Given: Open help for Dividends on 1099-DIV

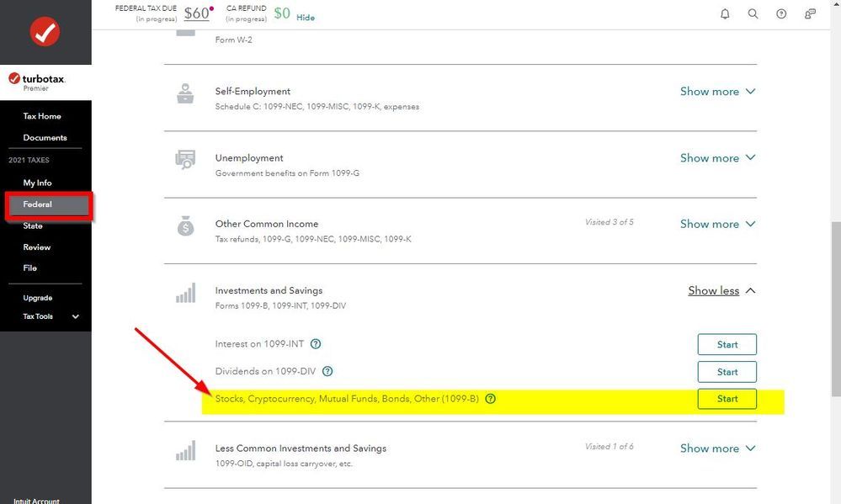Looking at the screenshot, I should [x=327, y=371].
